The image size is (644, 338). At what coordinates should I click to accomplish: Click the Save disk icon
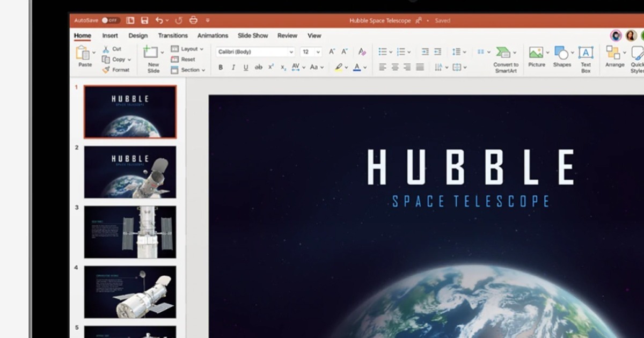click(144, 20)
